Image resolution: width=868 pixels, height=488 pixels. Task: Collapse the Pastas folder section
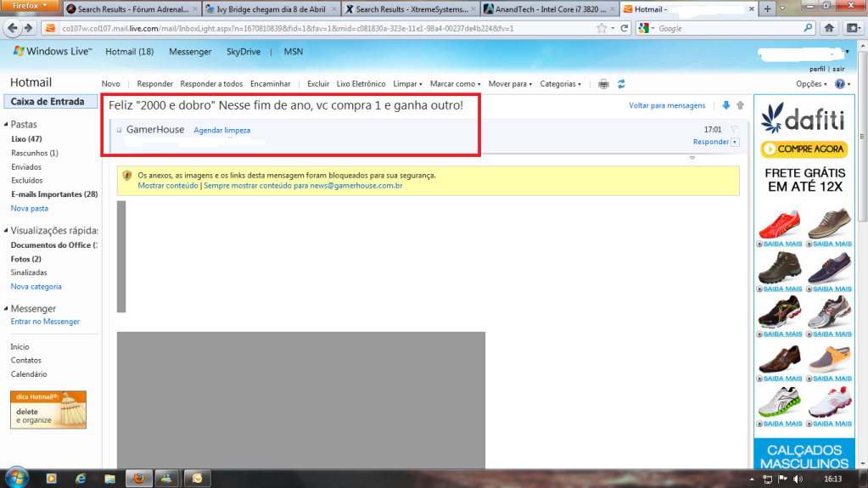point(6,124)
